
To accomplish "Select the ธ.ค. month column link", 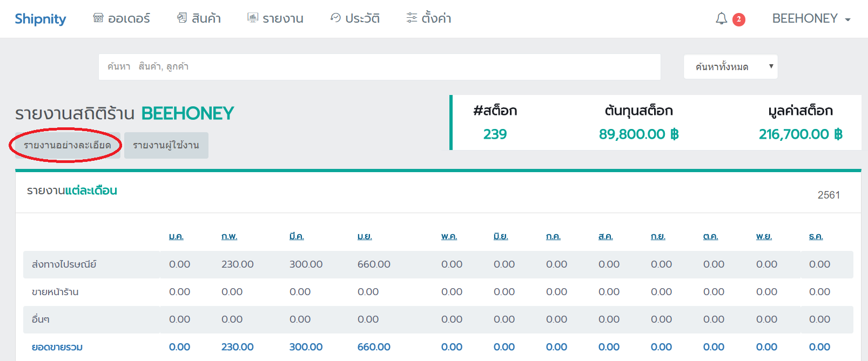I will tap(816, 236).
